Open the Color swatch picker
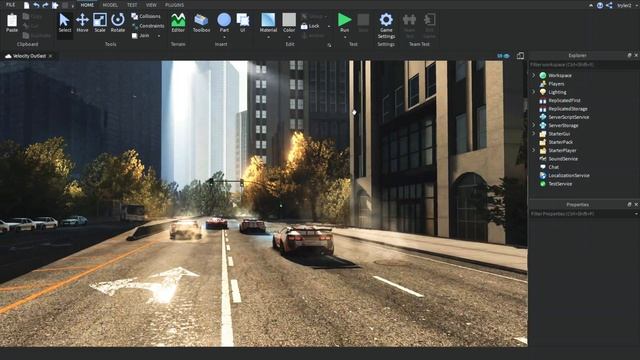The width and height of the screenshot is (640, 360). (289, 20)
